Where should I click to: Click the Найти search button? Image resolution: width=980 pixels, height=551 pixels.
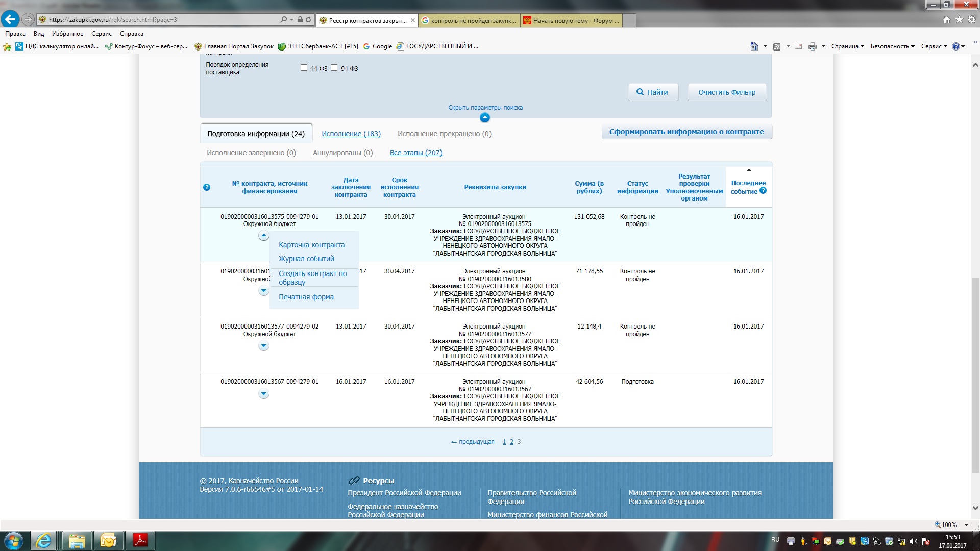[653, 92]
